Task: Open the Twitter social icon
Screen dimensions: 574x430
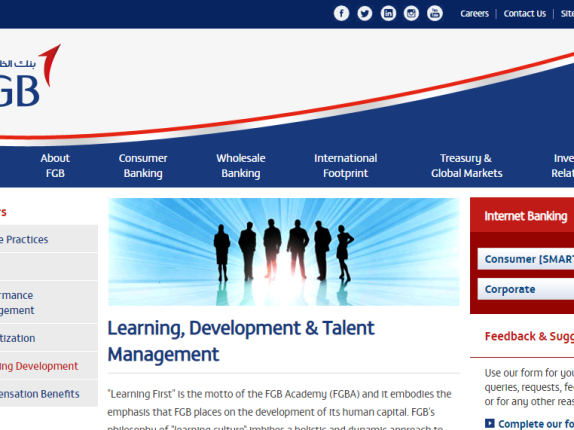Action: (365, 14)
